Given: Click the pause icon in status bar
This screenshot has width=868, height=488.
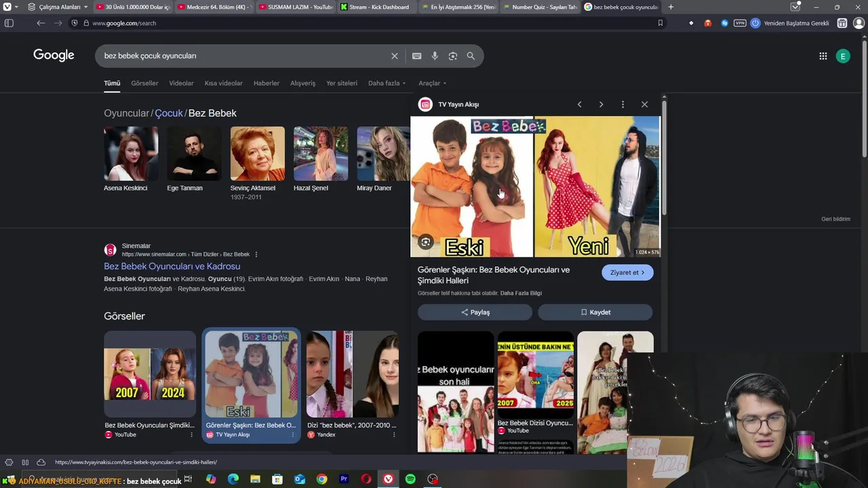Looking at the screenshot, I should (x=25, y=462).
